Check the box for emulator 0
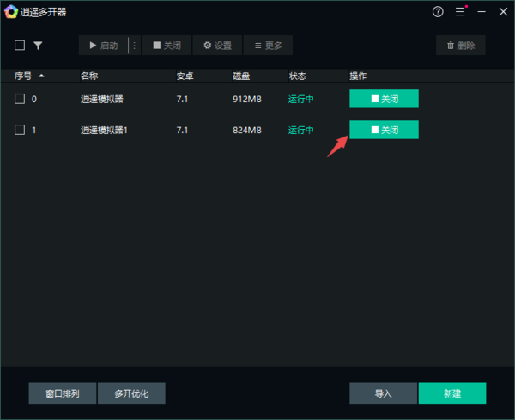The image size is (515, 420). [20, 99]
